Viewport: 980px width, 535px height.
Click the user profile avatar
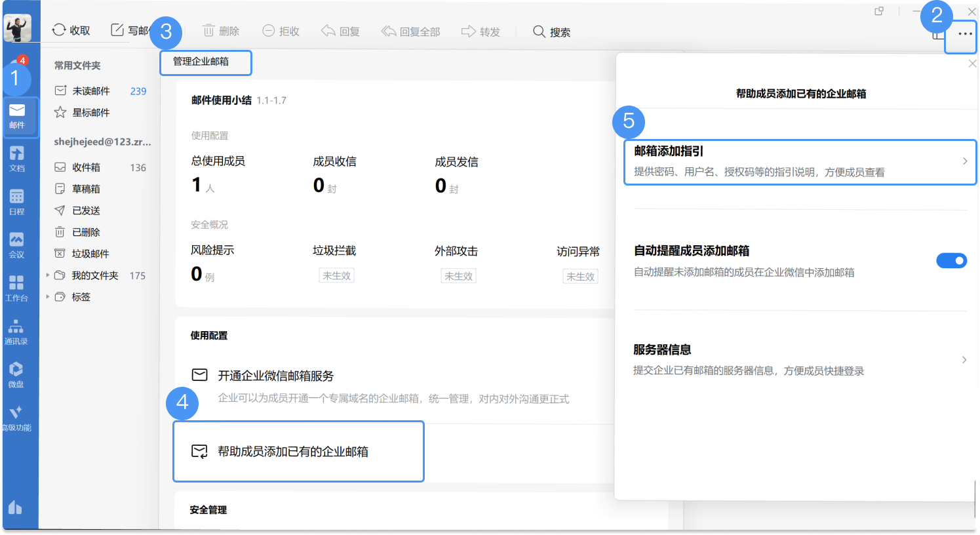(x=18, y=28)
